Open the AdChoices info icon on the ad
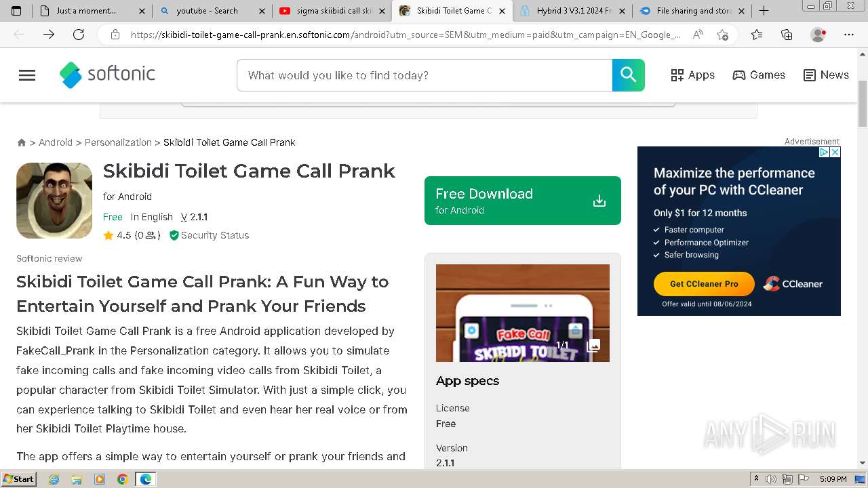Viewport: 868px width, 488px height. (825, 152)
